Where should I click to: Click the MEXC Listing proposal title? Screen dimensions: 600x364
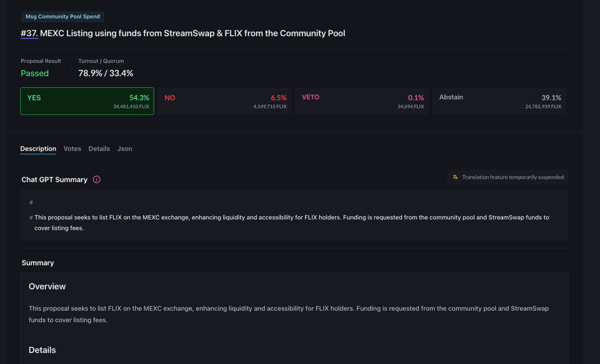tap(192, 33)
